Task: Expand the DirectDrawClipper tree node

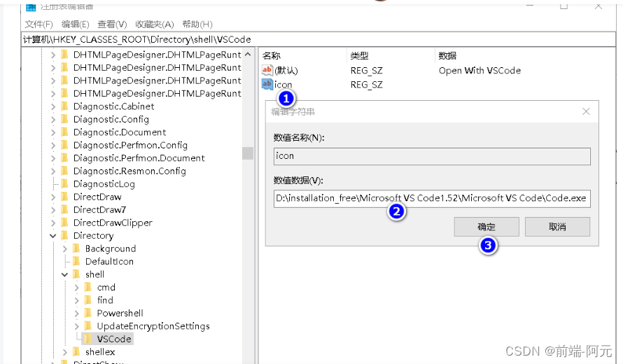Action: tap(52, 223)
